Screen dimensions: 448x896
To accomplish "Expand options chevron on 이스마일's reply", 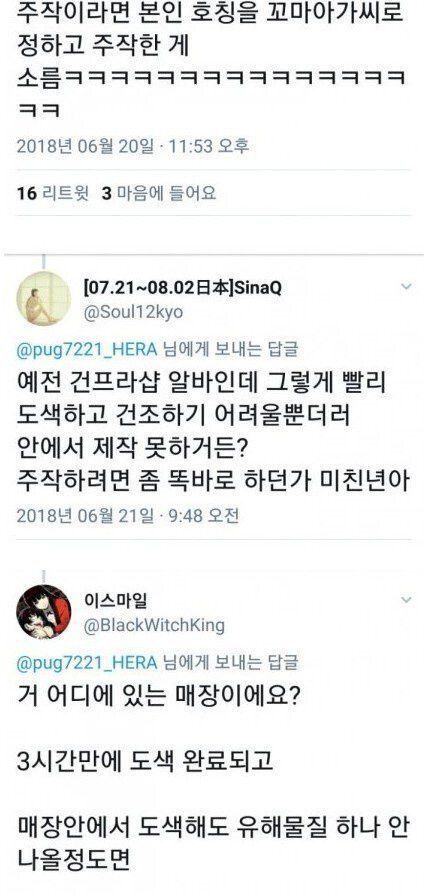I will click(x=406, y=599).
